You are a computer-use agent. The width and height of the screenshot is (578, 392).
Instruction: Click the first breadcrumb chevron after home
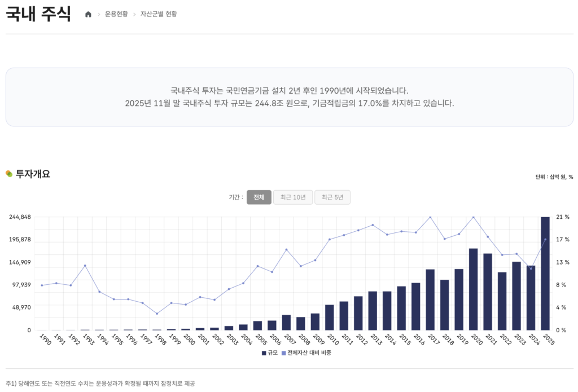99,14
